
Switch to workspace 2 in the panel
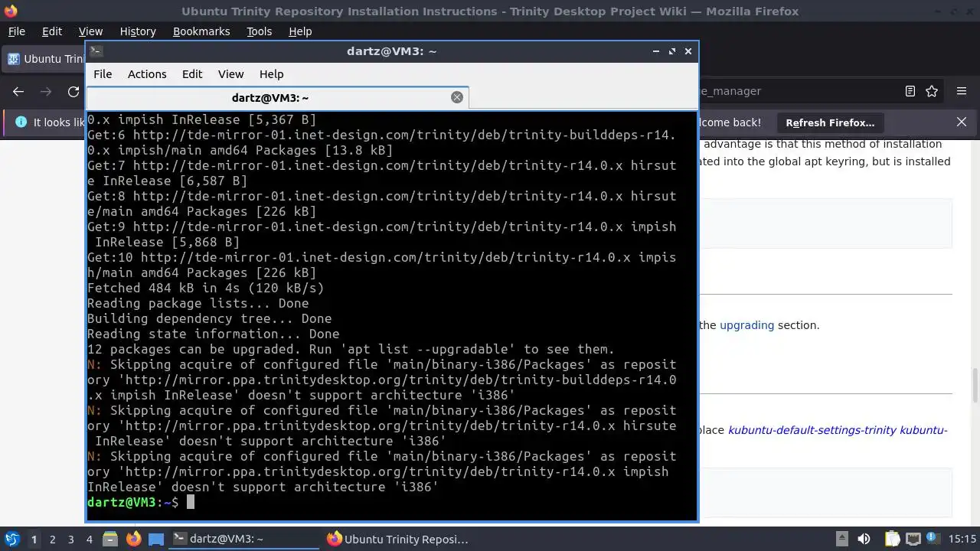tap(52, 540)
